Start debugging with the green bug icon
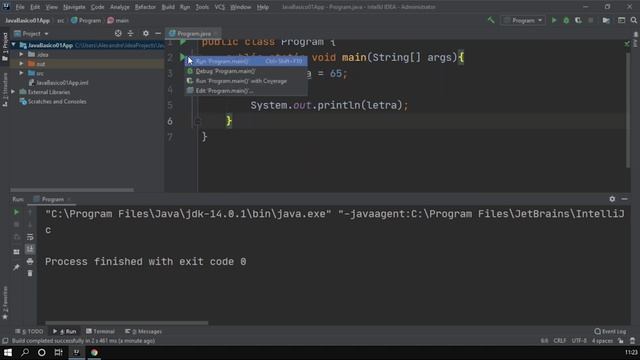 click(566, 20)
